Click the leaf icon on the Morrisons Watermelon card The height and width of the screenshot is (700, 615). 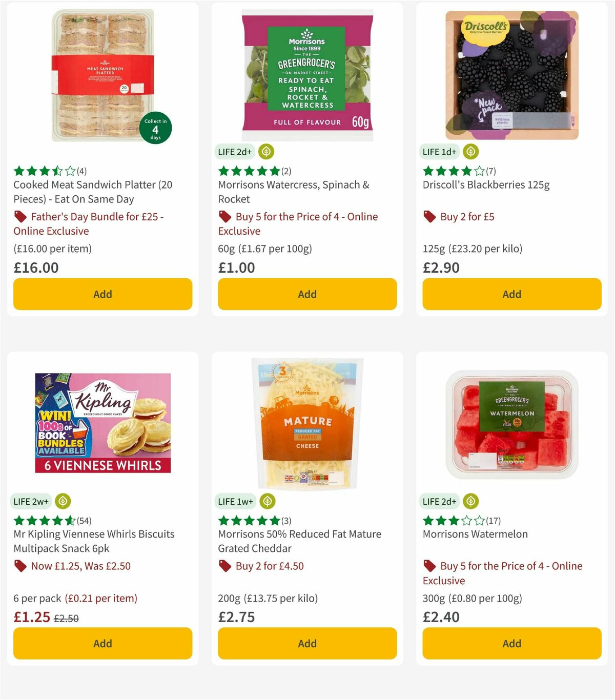coord(470,501)
